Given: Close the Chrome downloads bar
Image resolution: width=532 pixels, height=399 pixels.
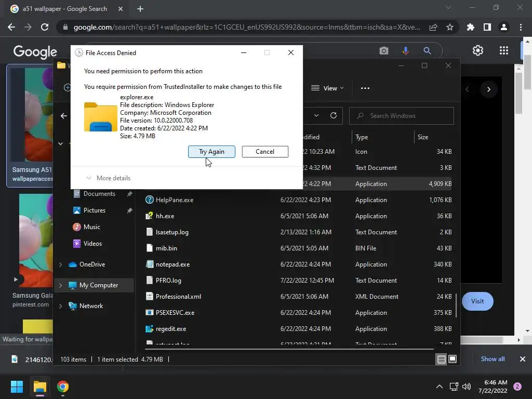Looking at the screenshot, I should (x=523, y=359).
